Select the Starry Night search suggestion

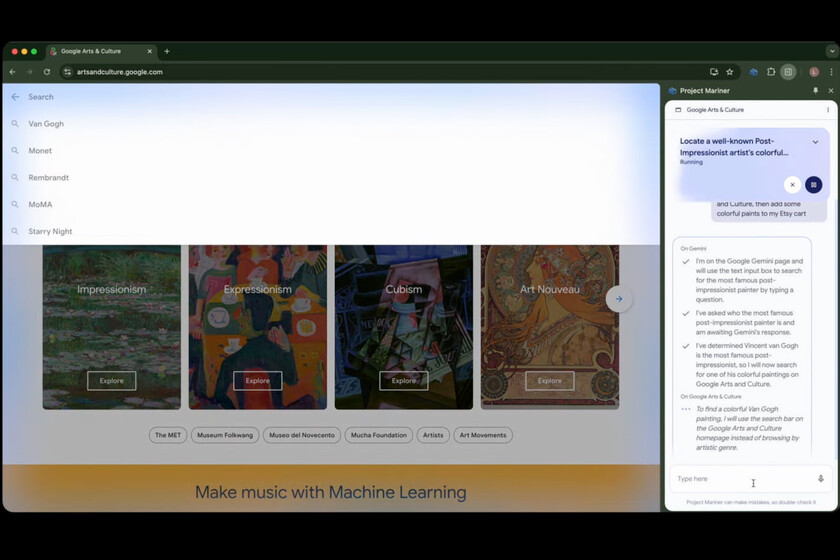[x=50, y=231]
